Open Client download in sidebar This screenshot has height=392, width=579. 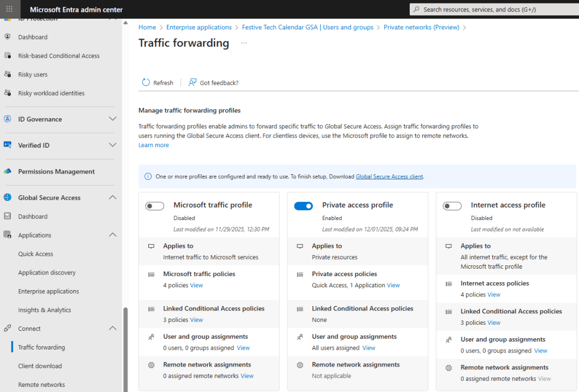[40, 366]
